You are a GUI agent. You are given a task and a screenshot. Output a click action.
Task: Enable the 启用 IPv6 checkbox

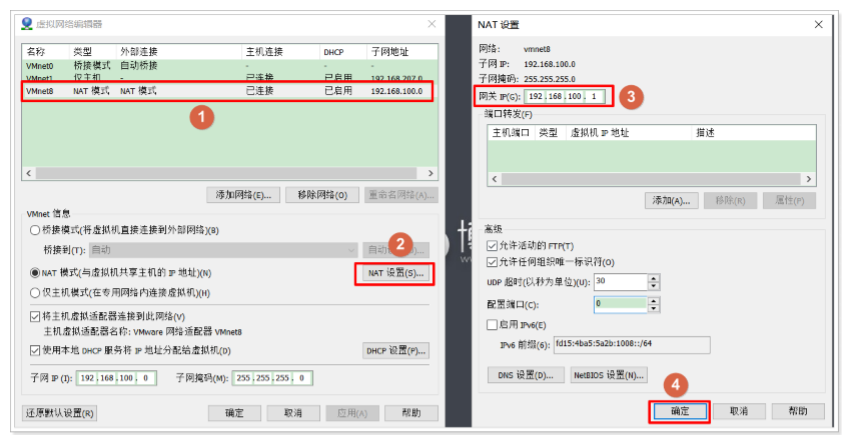pyautogui.click(x=491, y=324)
